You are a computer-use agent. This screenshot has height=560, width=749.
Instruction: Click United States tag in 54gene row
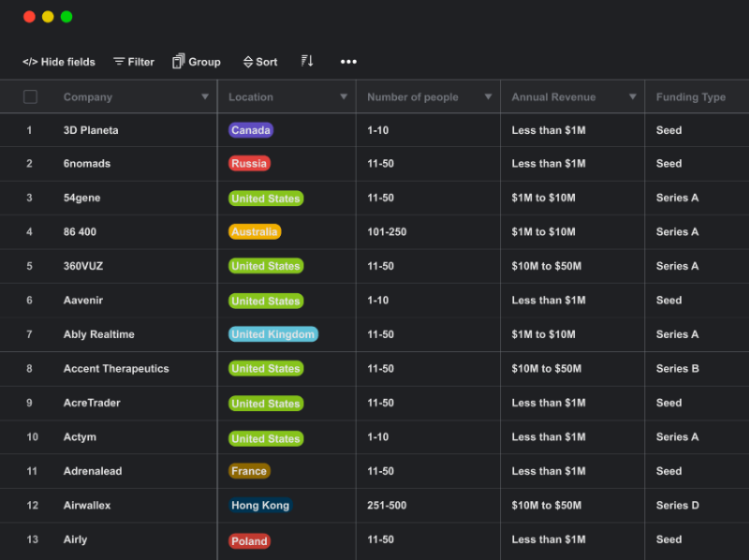click(266, 199)
